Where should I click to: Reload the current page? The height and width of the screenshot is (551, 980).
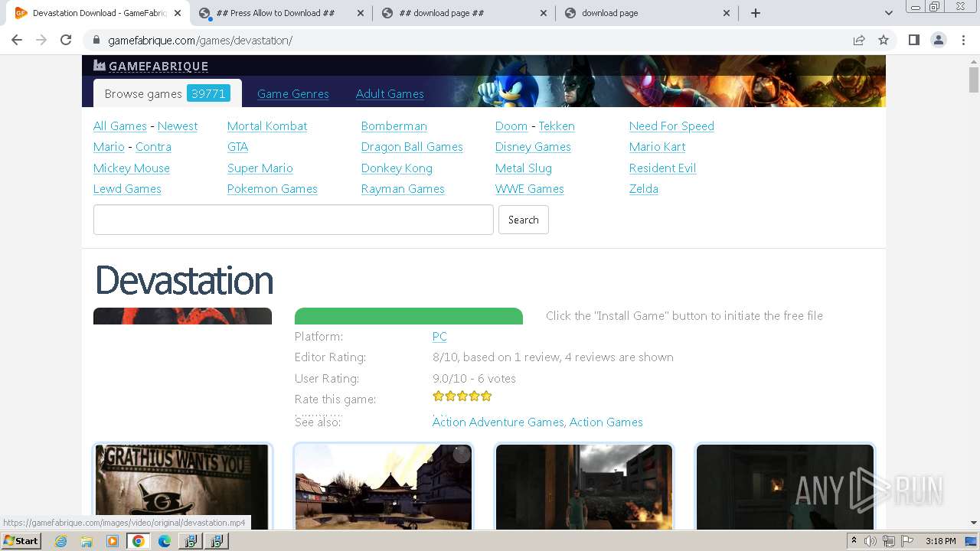coord(66,40)
